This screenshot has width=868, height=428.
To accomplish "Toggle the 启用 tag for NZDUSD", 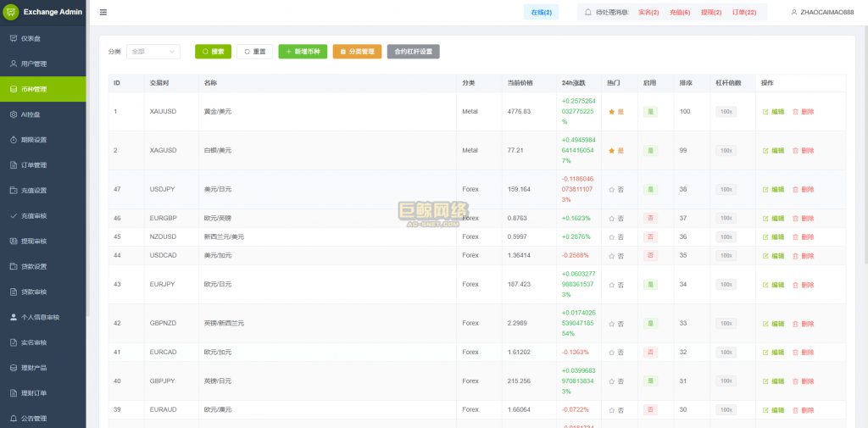I will coord(650,237).
